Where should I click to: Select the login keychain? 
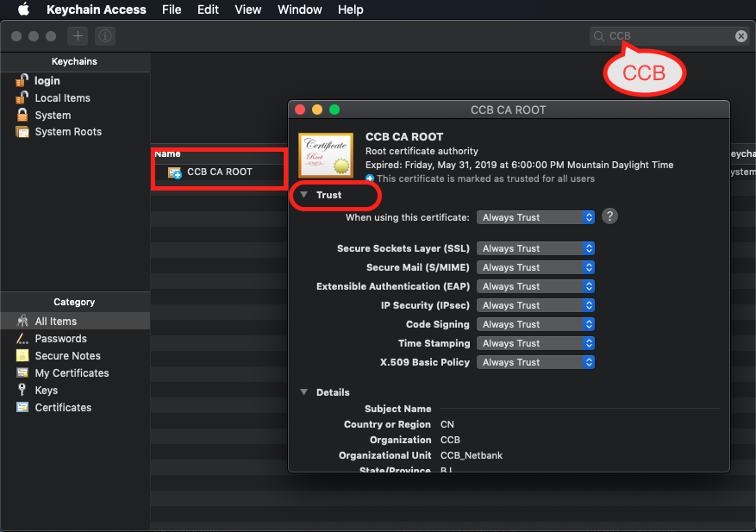[75, 80]
